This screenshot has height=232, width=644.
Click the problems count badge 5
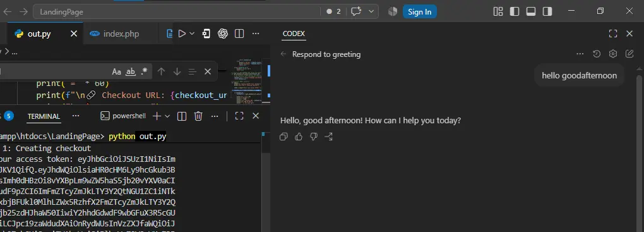click(9, 116)
